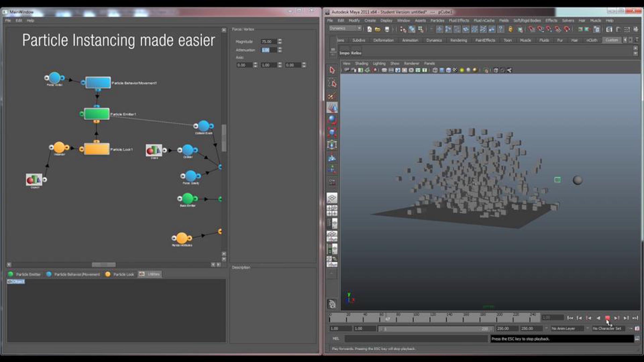Switch to the Rendering shelf tab
Image resolution: width=644 pixels, height=362 pixels.
tap(459, 40)
